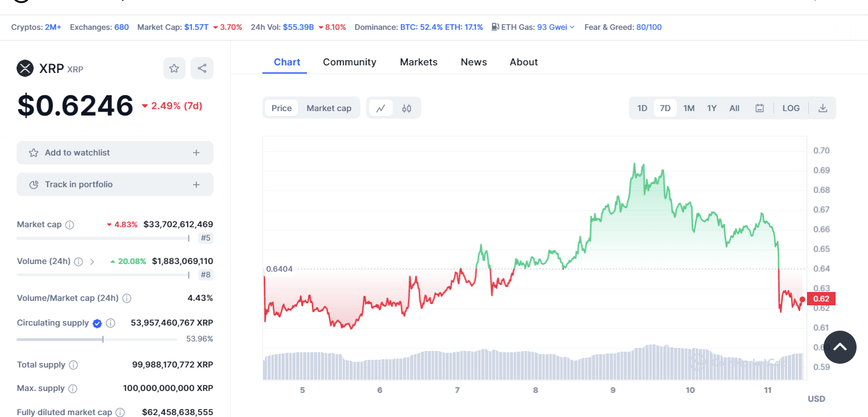The height and width of the screenshot is (417, 868).
Task: Select the All time range
Action: [735, 108]
